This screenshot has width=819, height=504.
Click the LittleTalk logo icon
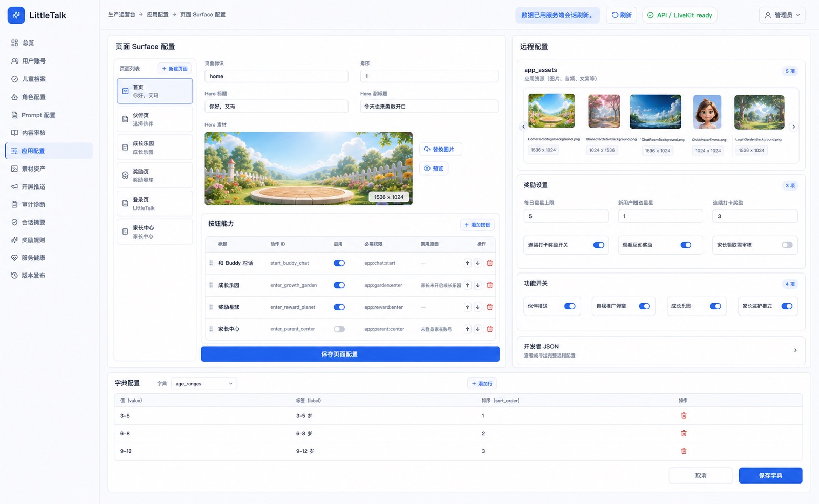pos(16,15)
